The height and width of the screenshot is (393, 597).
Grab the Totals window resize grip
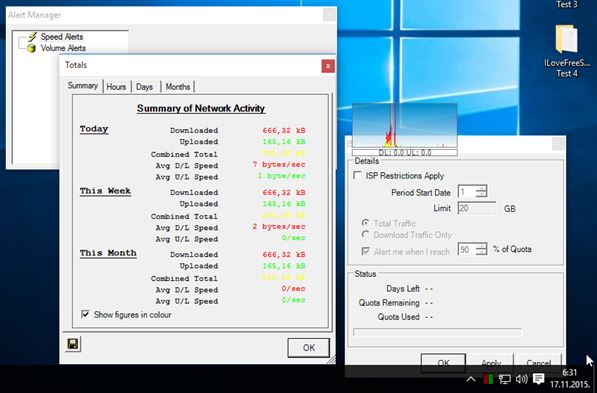(x=331, y=359)
